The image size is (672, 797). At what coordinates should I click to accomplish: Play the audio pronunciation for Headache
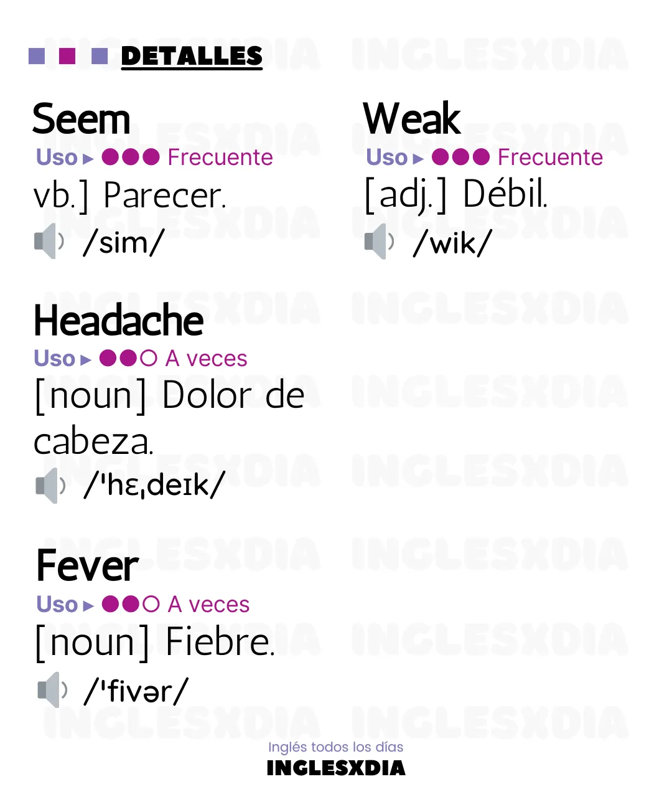(50, 485)
